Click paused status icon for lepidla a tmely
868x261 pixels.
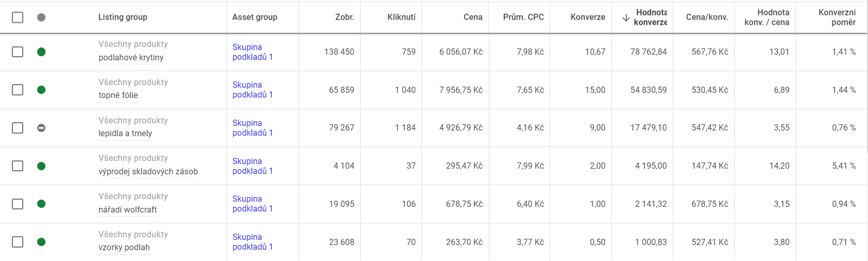pyautogui.click(x=41, y=128)
